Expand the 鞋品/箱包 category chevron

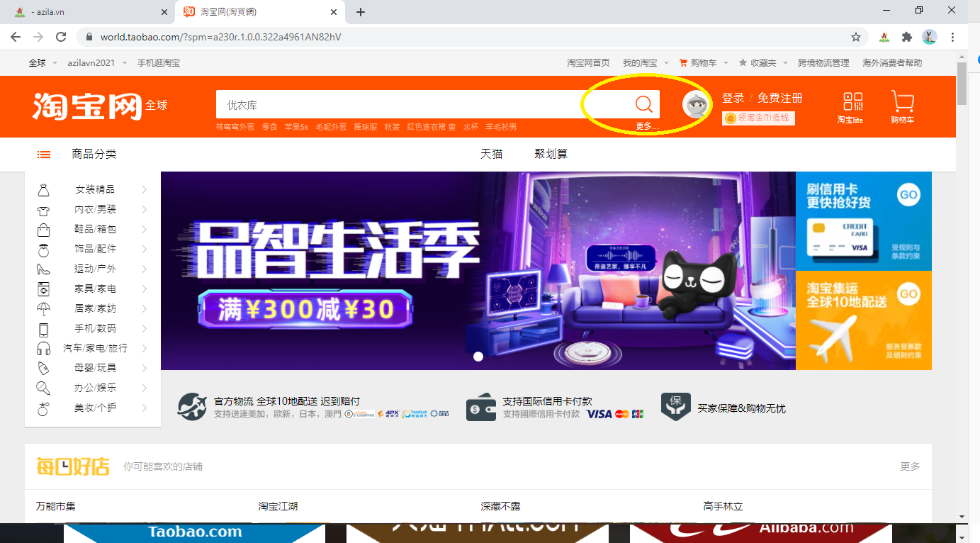tap(145, 230)
